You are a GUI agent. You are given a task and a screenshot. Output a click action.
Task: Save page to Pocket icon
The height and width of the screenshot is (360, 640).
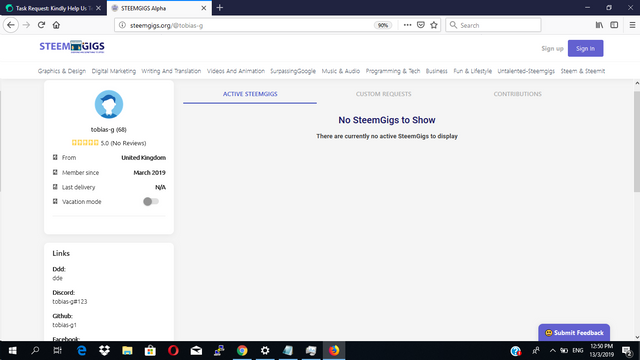(420, 25)
